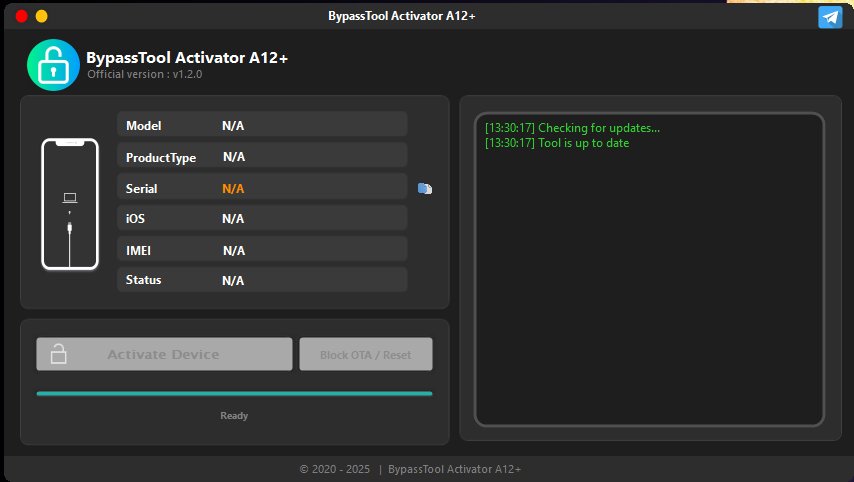This screenshot has width=854, height=482.
Task: Select the iOS version field row
Action: click(x=262, y=218)
